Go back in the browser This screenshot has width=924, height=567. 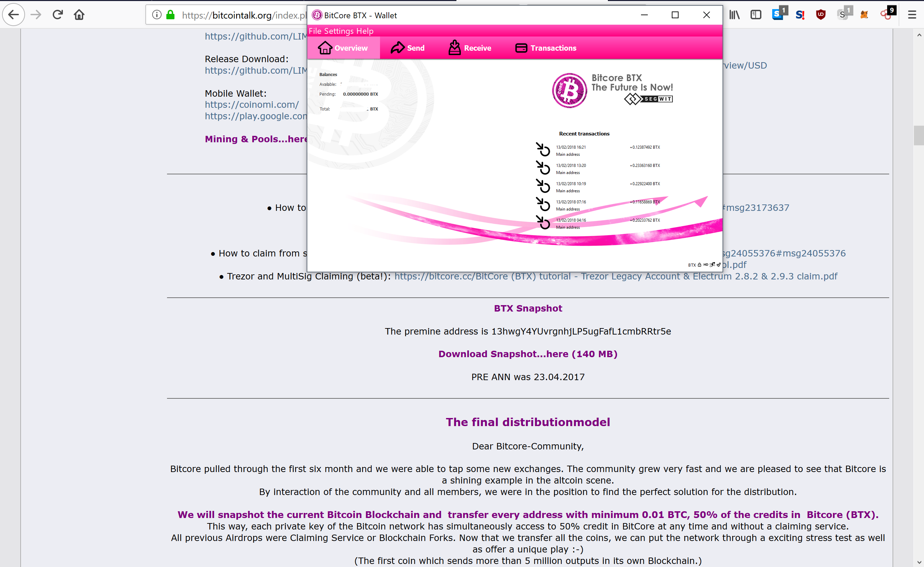point(14,15)
